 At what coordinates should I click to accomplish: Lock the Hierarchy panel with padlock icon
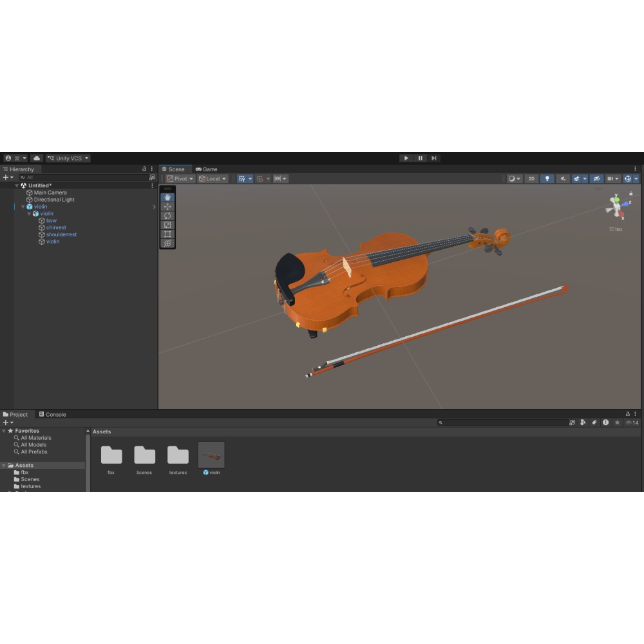click(144, 169)
